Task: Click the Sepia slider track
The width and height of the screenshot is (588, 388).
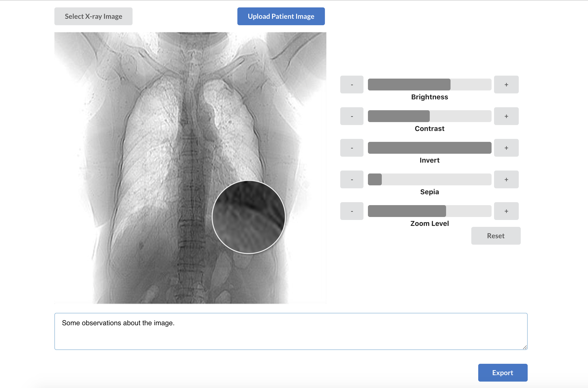Action: 429,180
